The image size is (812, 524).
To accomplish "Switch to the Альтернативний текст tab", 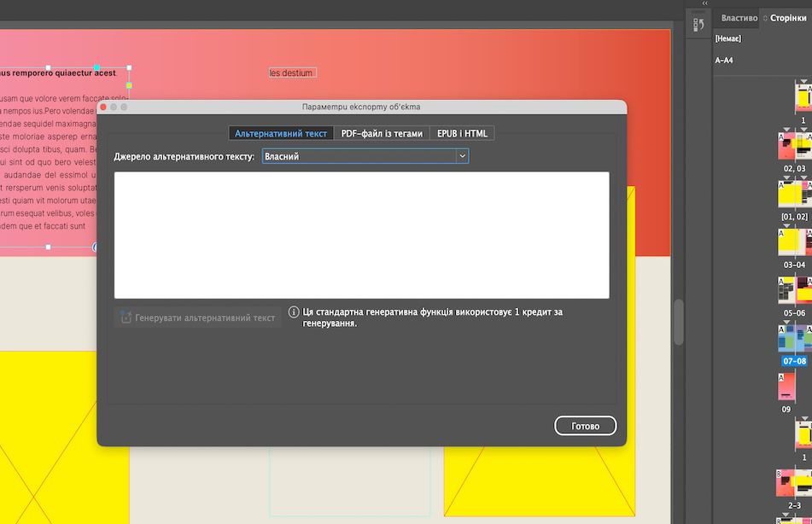I will coord(281,134).
